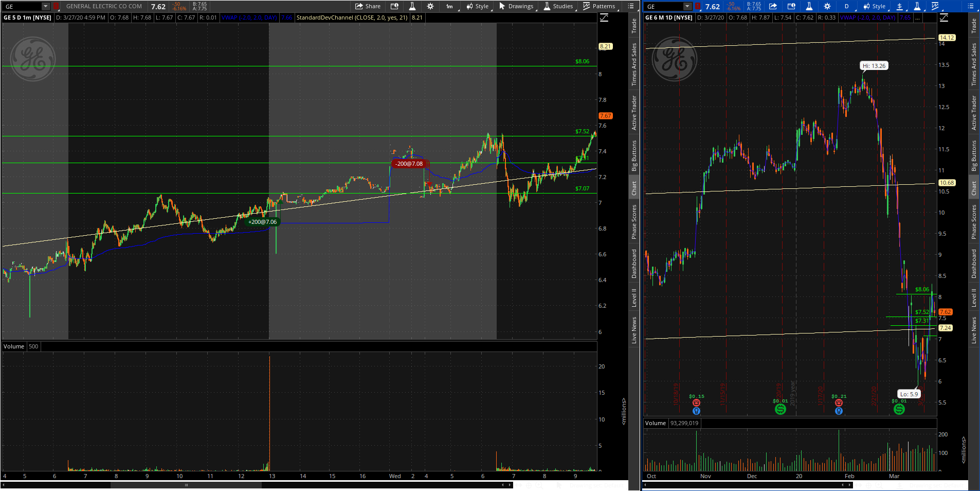Open the Drawings menu on left chart
Screen dimensions: 980x491
point(516,6)
